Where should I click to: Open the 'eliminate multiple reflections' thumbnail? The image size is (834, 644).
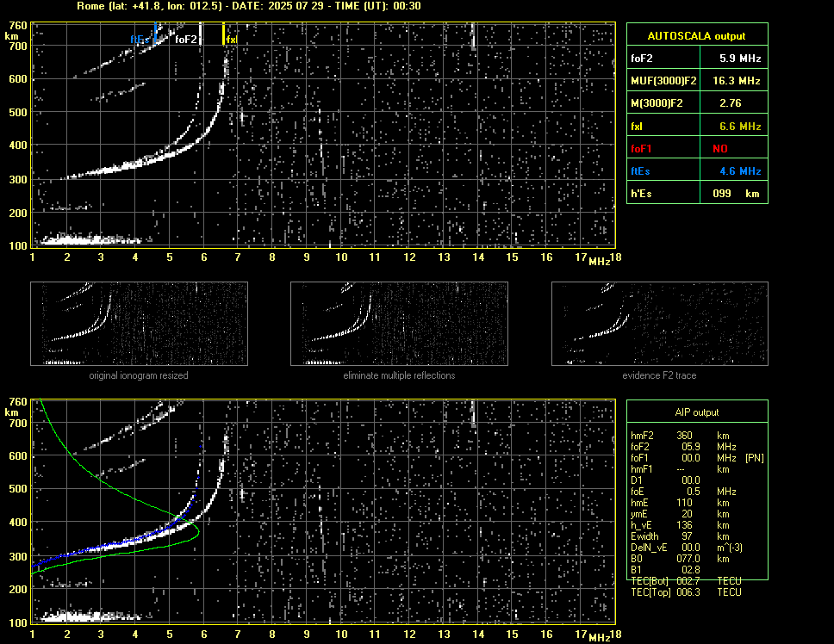point(399,324)
